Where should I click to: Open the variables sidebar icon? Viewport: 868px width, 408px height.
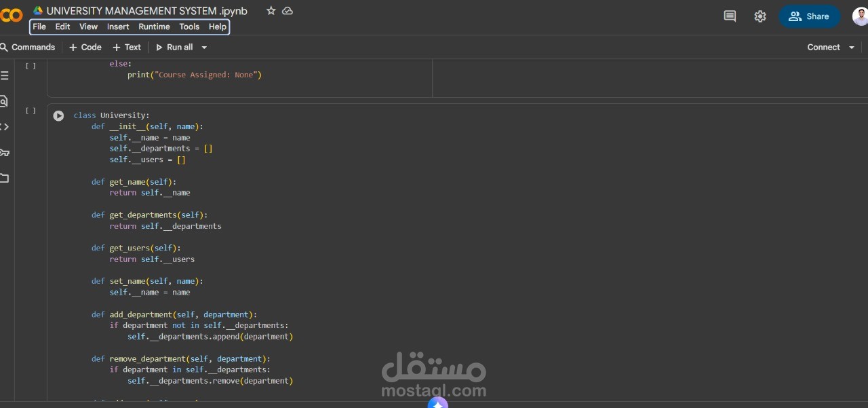tap(4, 126)
